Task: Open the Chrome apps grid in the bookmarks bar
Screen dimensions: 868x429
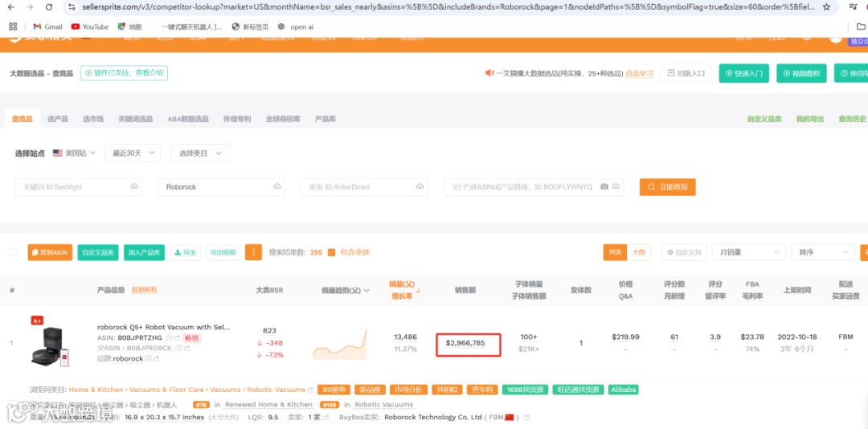Action: 14,27
